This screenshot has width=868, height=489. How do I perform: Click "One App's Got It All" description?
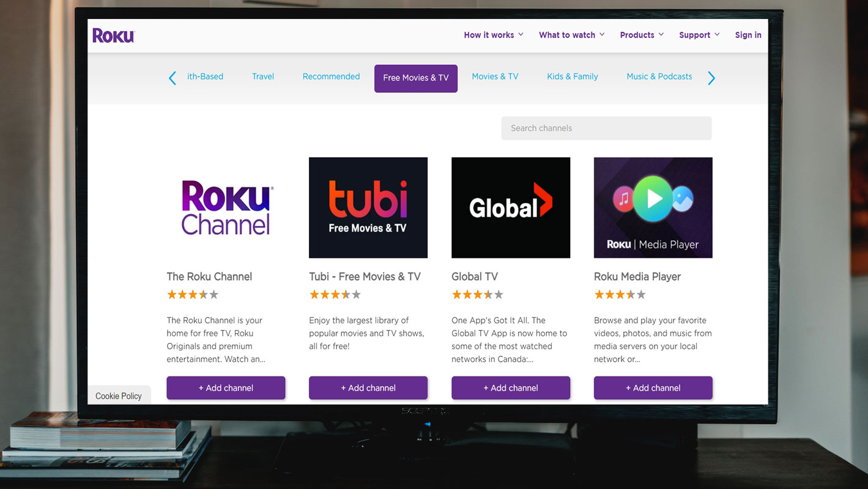[x=510, y=340]
